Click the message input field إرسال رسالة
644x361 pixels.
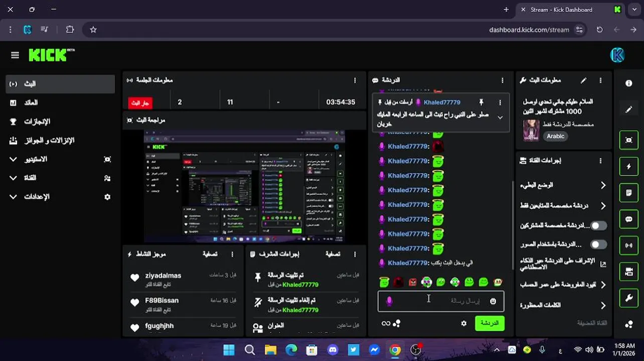coord(441,301)
